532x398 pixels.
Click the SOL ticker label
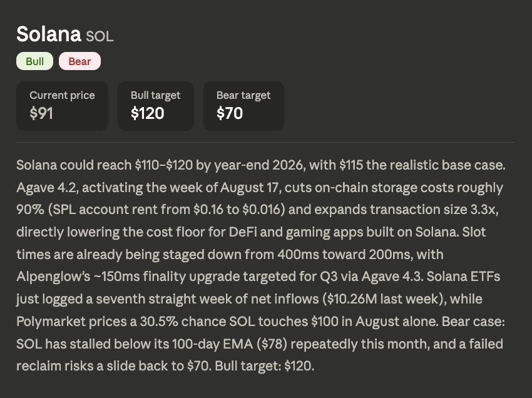[100, 36]
